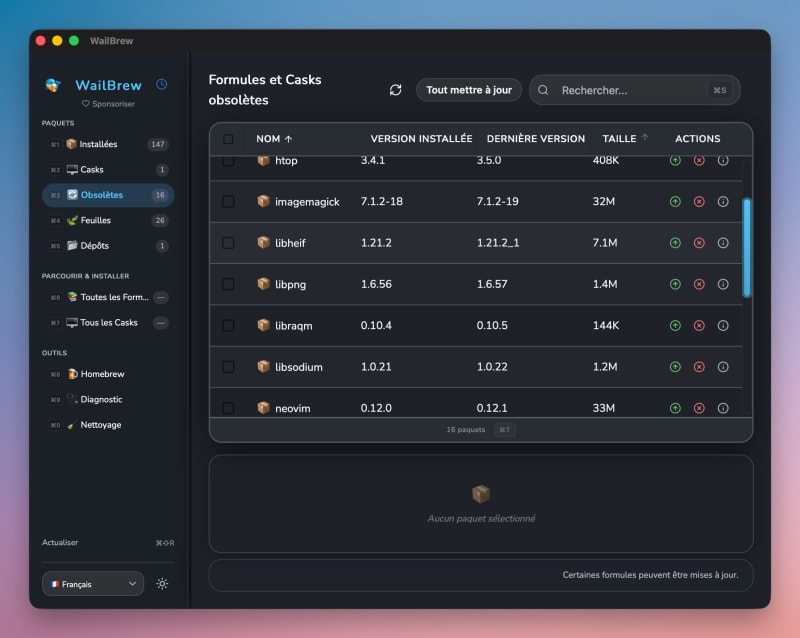
Task: Open the Français language dropdown
Action: point(93,584)
